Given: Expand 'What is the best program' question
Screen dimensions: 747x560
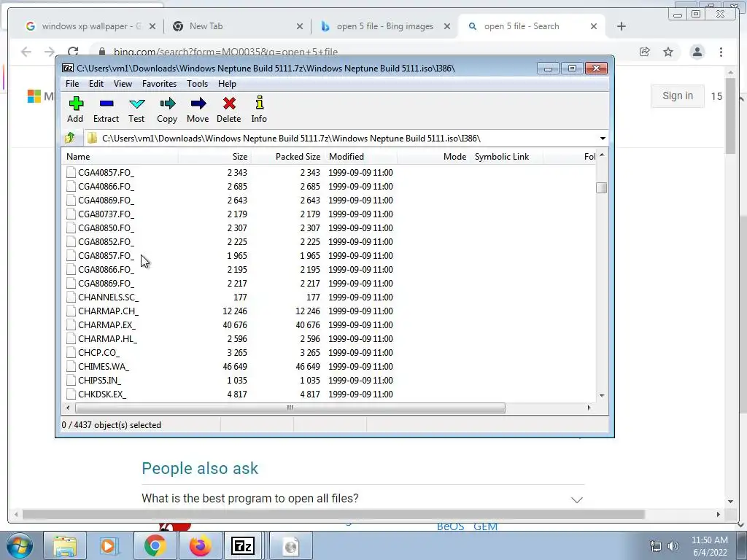Looking at the screenshot, I should pos(577,499).
